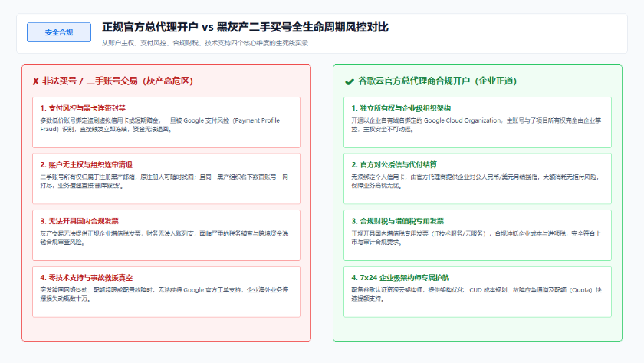Click the paragraph starting 灰产交易无法提供正规企业

click(164, 238)
